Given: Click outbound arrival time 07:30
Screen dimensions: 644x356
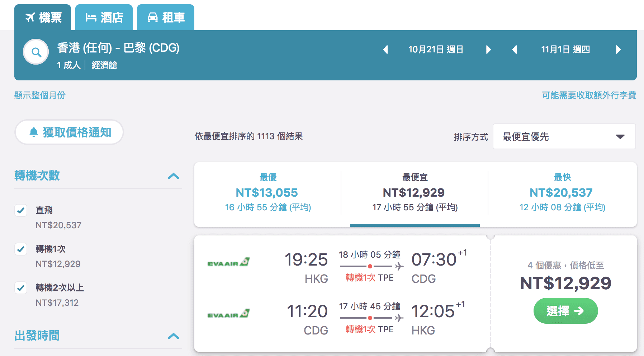Looking at the screenshot, I should coord(434,259).
